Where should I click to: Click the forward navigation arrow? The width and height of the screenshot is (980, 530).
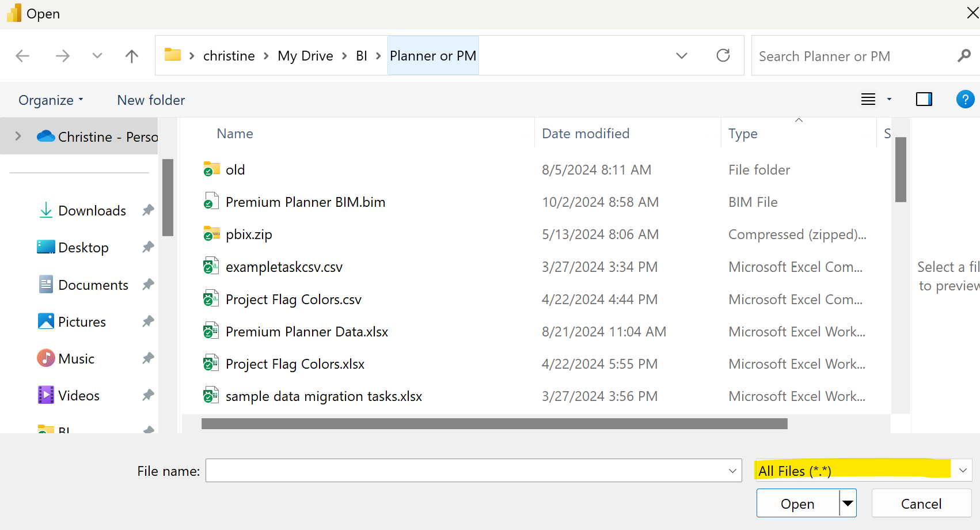pos(62,55)
